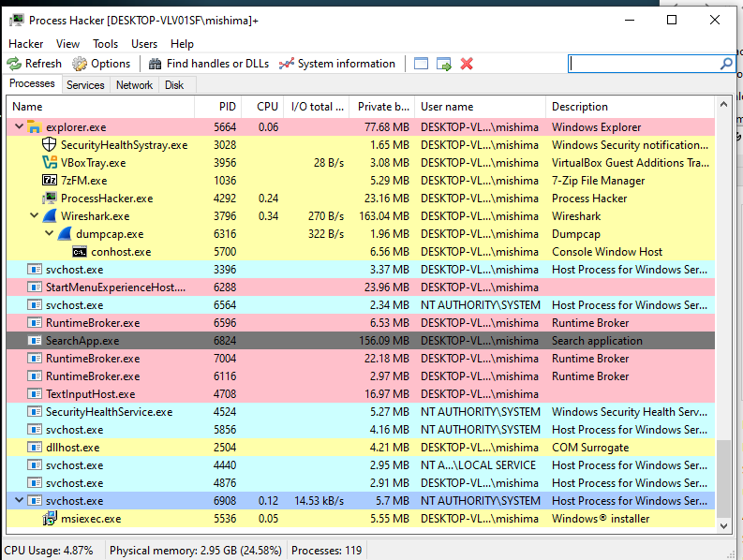Image resolution: width=743 pixels, height=560 pixels.
Task: Click the scrollbar up arrow
Action: [x=723, y=105]
